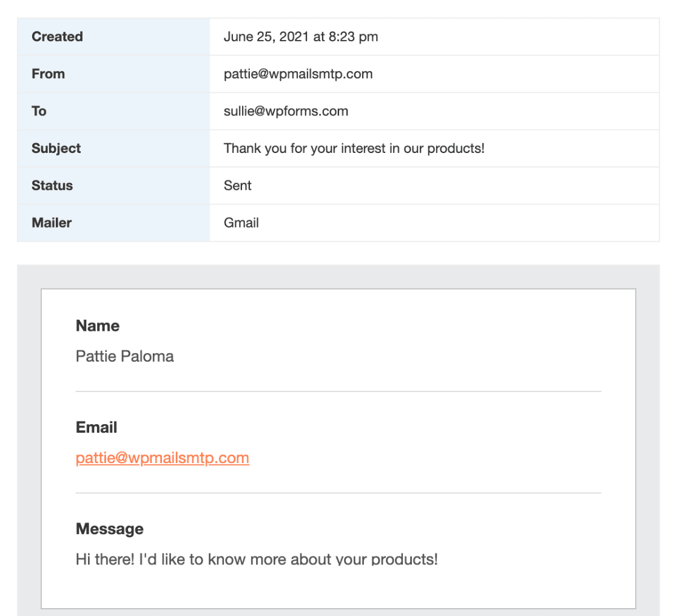Click the Mailer row label
The image size is (677, 616).
tap(52, 223)
